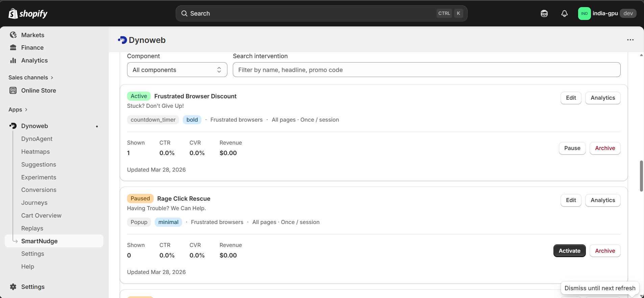Click the Analytics bar chart icon
Screen dimensions: 644x298
[x=13, y=60]
